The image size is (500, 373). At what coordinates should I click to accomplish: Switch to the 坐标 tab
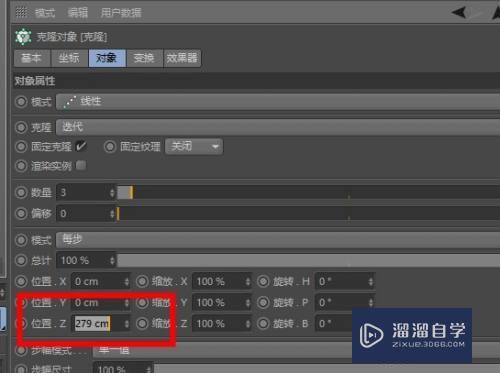69,58
